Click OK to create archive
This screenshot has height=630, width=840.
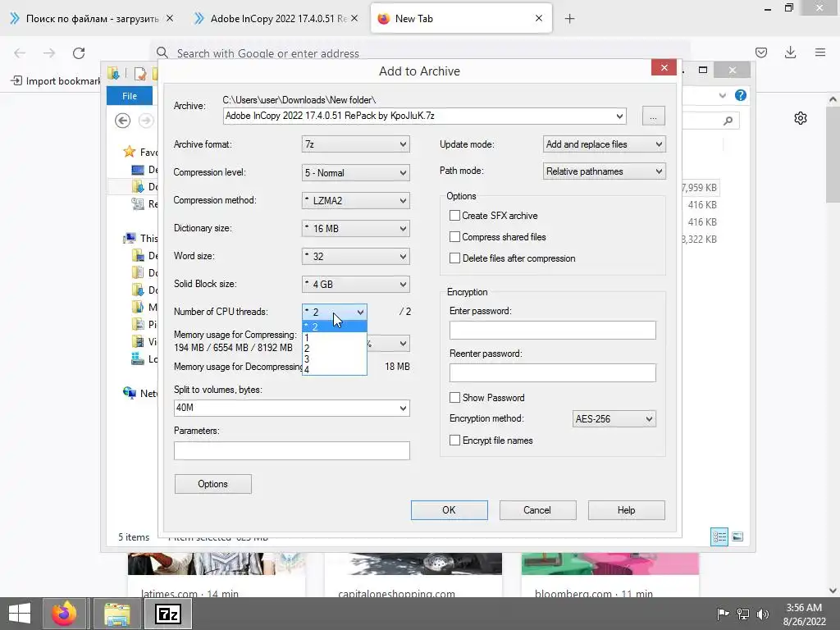(x=449, y=510)
